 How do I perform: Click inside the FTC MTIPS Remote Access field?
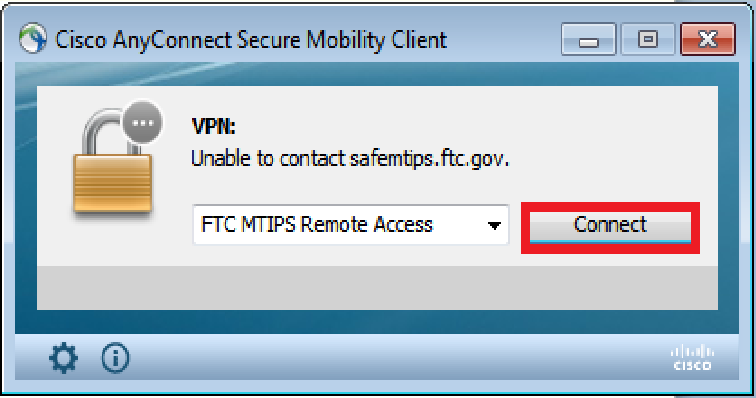point(351,225)
